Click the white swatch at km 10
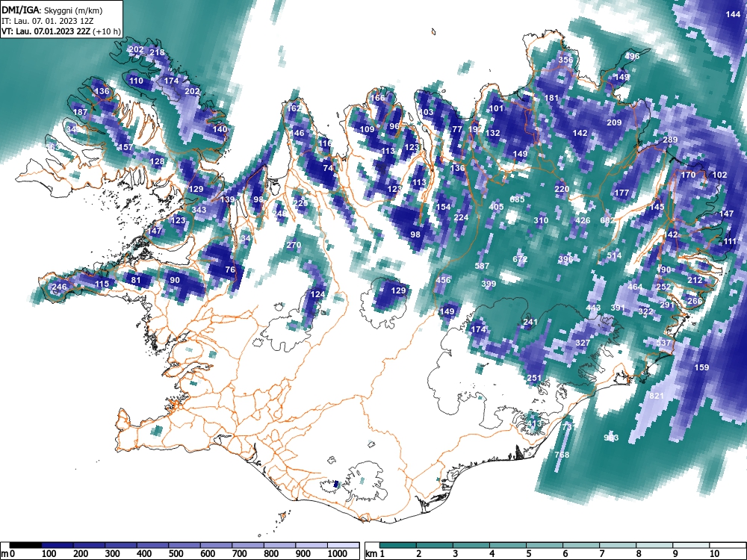The height and width of the screenshot is (560, 747). pyautogui.click(x=727, y=545)
